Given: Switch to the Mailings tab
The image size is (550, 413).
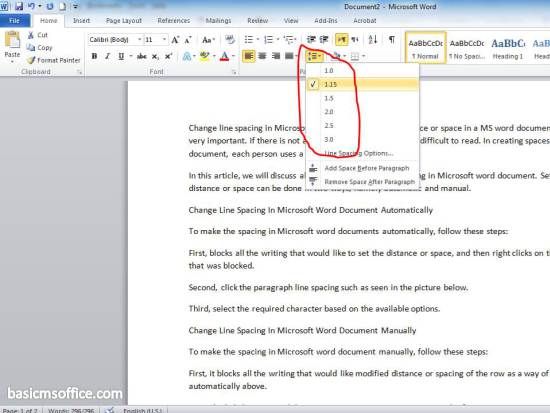Looking at the screenshot, I should [x=218, y=21].
